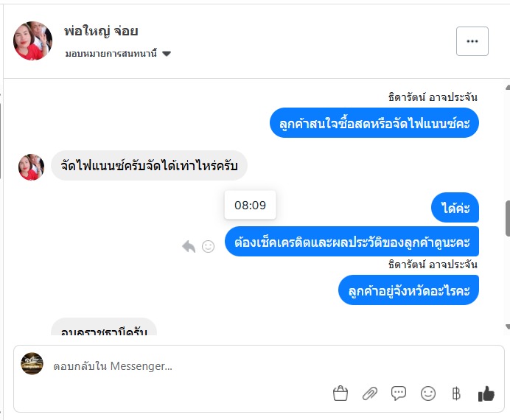
Task: Expand the มอบหมายการสนทนานี้ dropdown
Action: tap(118, 54)
